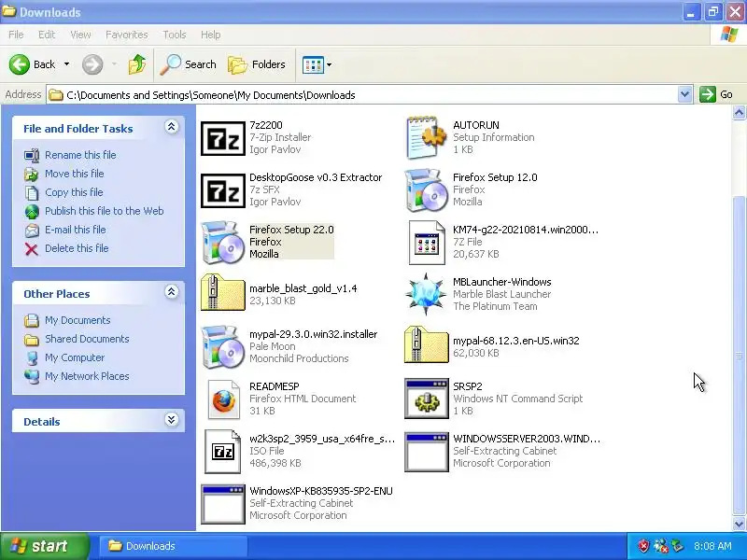Click the Forward arrow button
The image size is (747, 560).
coord(92,64)
